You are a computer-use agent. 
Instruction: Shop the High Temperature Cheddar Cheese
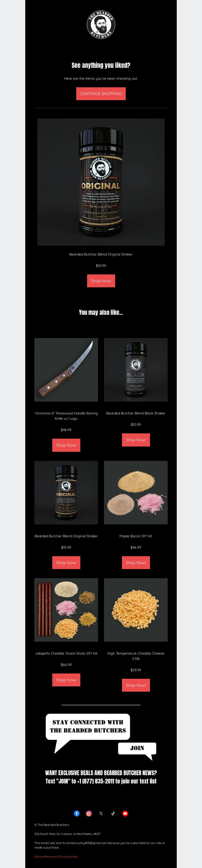136,685
